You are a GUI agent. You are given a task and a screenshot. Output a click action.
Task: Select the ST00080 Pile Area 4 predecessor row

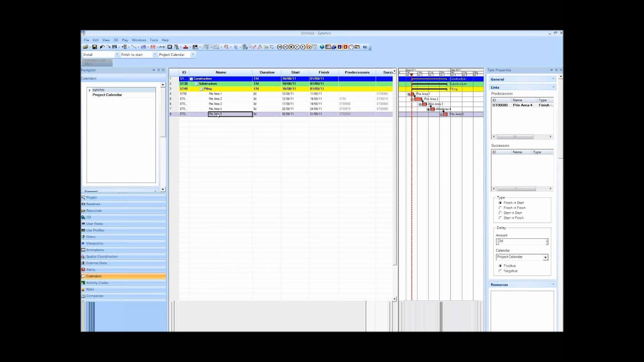click(x=522, y=106)
